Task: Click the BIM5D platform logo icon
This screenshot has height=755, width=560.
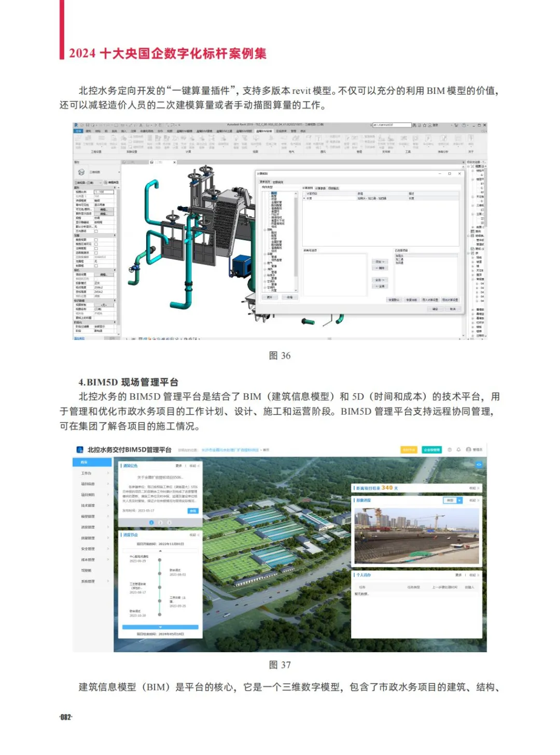Action: point(80,450)
